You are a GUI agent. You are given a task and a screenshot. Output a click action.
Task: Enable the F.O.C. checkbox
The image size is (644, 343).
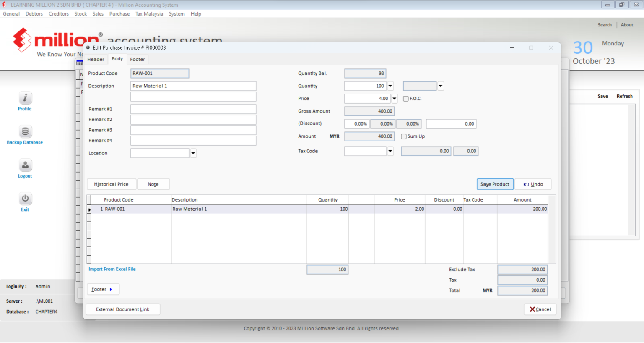405,98
